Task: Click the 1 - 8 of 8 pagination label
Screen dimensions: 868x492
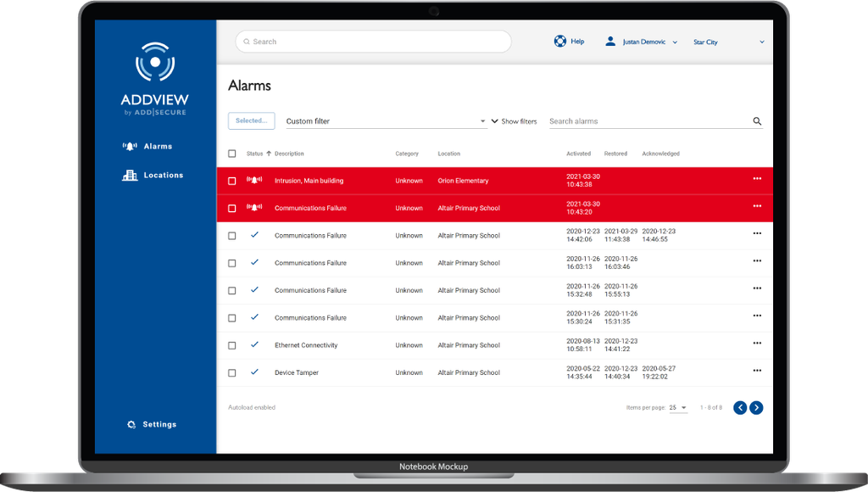Action: pyautogui.click(x=711, y=408)
